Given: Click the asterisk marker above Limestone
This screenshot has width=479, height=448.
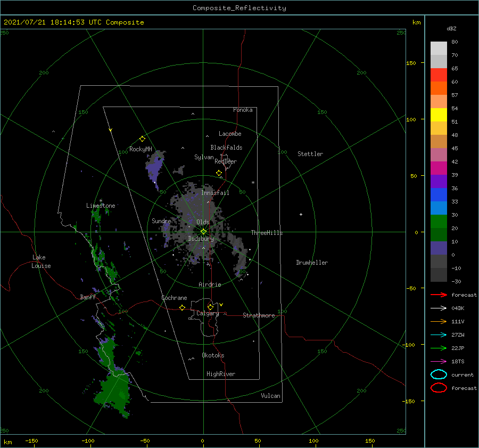Looking at the screenshot, I should [x=101, y=201].
